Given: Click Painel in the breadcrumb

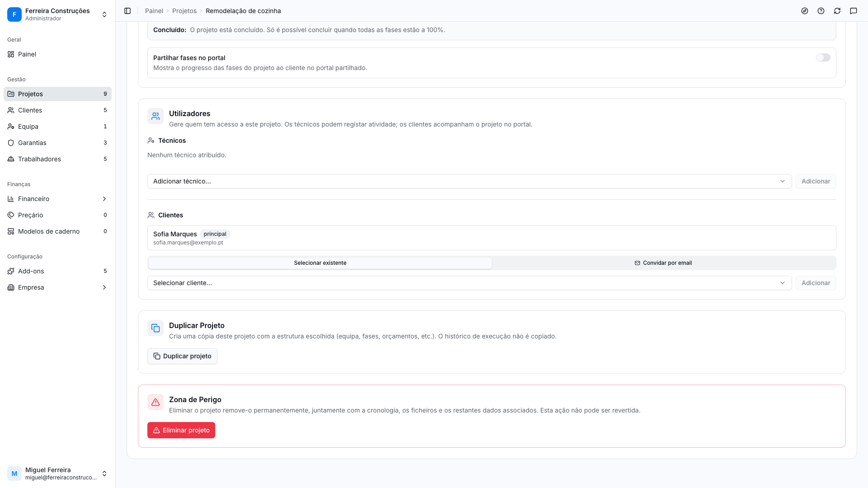Looking at the screenshot, I should [x=154, y=11].
